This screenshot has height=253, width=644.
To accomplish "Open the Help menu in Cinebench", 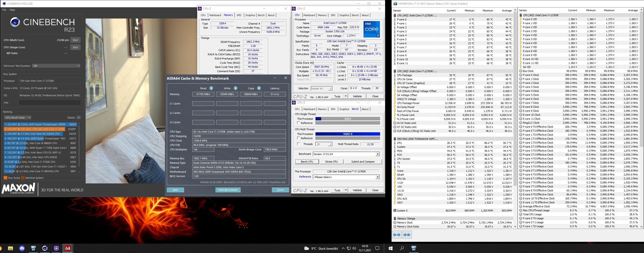I will tap(12, 10).
